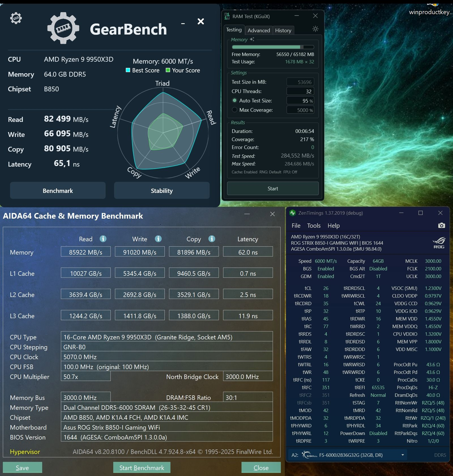
Task: Run the GearBench Benchmark button
Action: (58, 191)
